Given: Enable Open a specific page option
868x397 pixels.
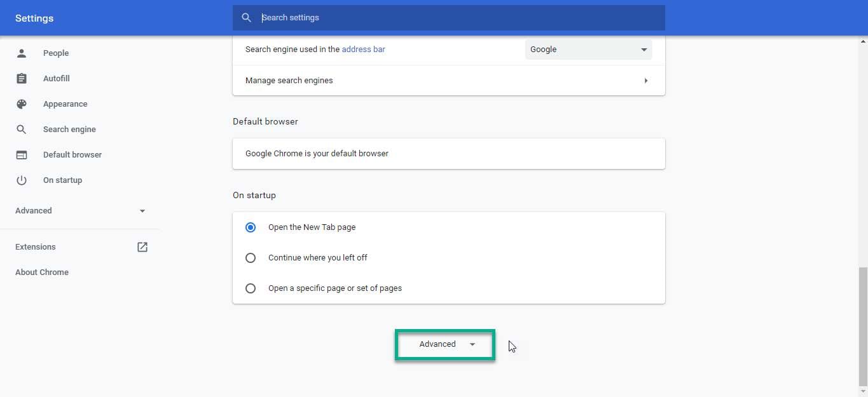Looking at the screenshot, I should click(x=250, y=288).
